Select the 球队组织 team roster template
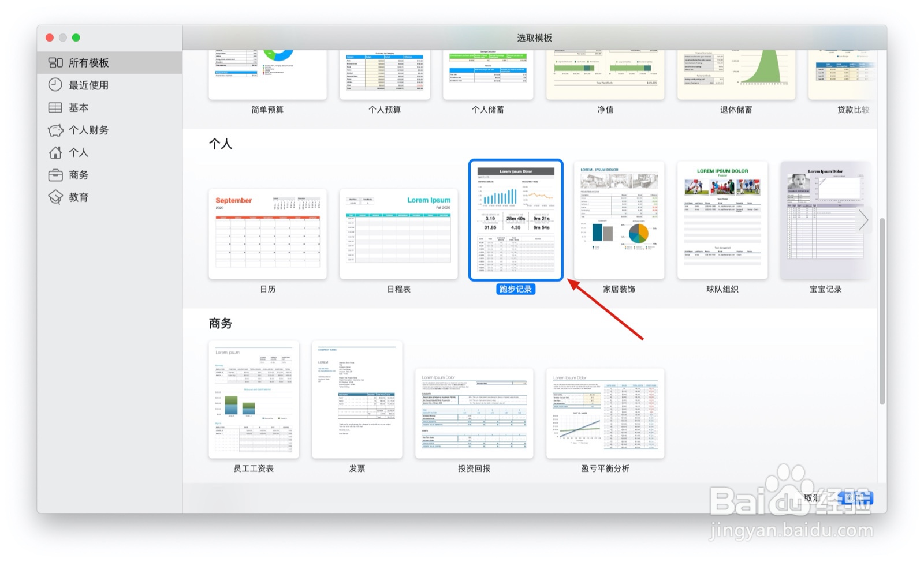The image size is (924, 562). click(722, 220)
